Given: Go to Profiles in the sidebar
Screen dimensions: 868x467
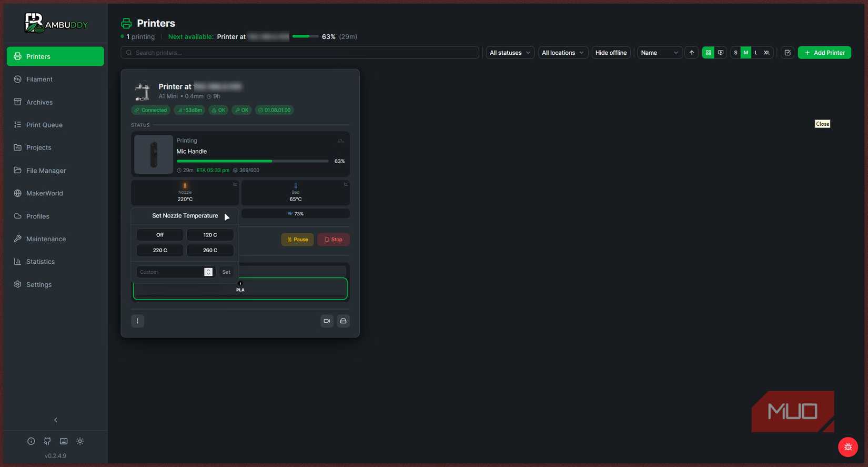Looking at the screenshot, I should 55,216.
